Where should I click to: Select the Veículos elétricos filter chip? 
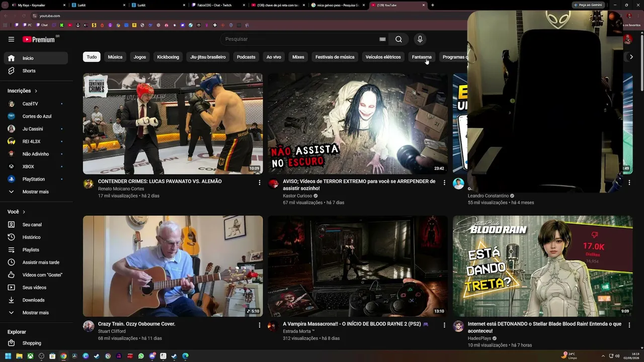coord(383,57)
